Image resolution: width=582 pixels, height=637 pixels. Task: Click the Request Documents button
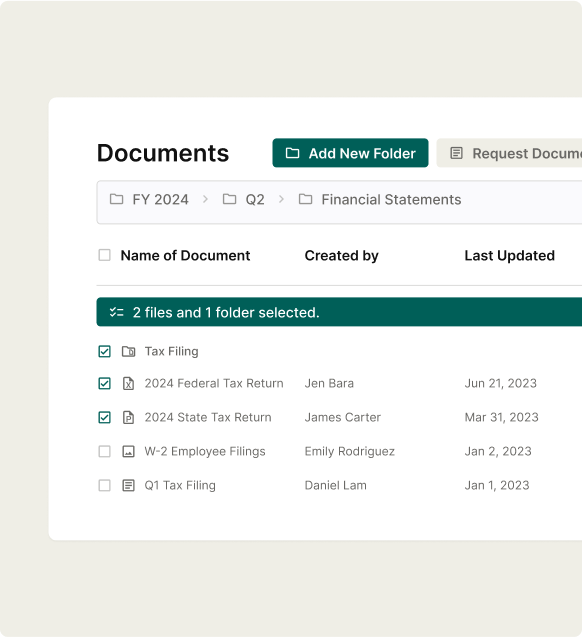[509, 153]
